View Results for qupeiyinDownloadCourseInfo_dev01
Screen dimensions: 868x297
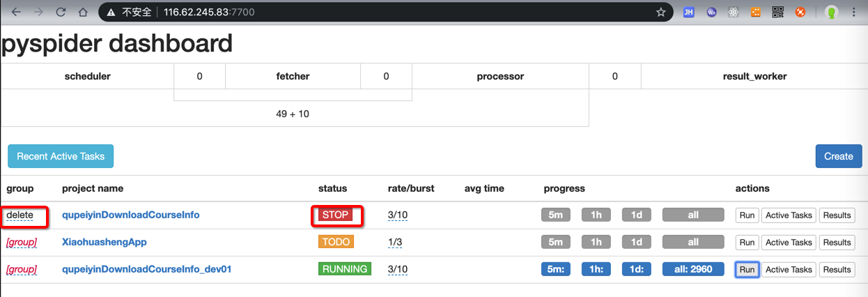point(837,270)
